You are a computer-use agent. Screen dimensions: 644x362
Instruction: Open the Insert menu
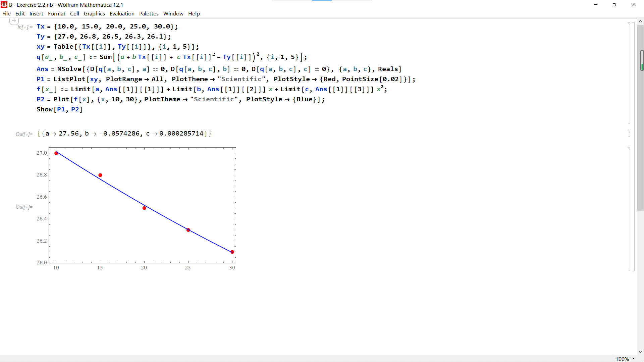(x=36, y=13)
